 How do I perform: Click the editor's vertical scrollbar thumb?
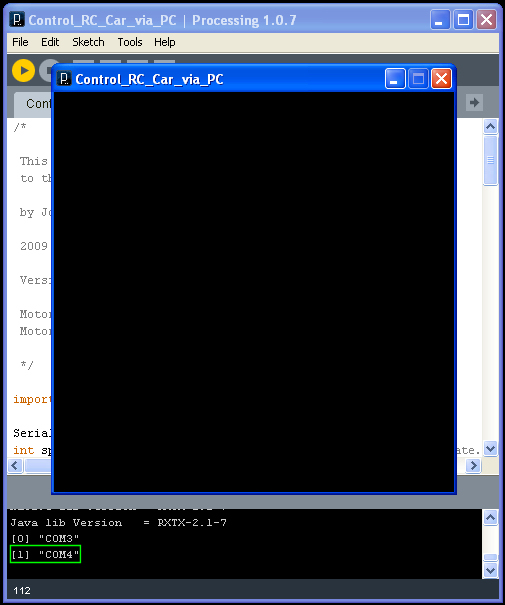[490, 160]
